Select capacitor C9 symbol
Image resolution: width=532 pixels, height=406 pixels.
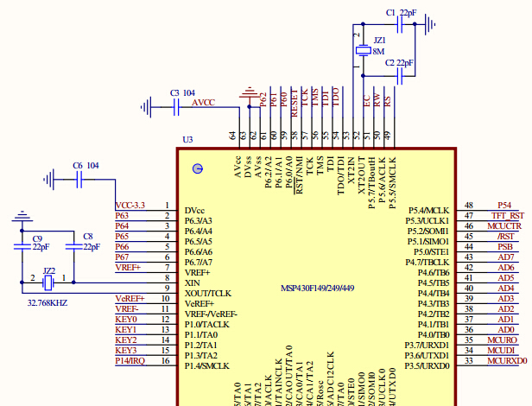22,246
